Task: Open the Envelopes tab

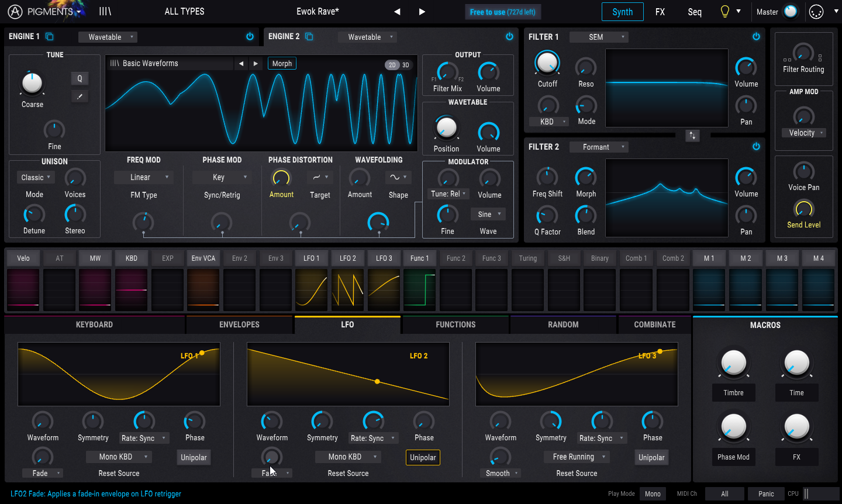Action: pyautogui.click(x=239, y=325)
